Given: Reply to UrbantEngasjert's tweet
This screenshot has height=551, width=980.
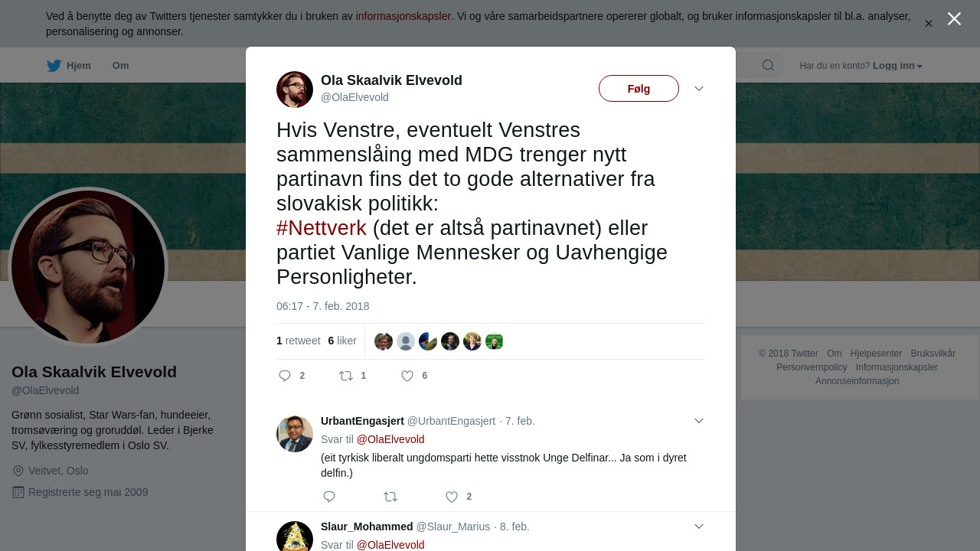Looking at the screenshot, I should (x=329, y=497).
